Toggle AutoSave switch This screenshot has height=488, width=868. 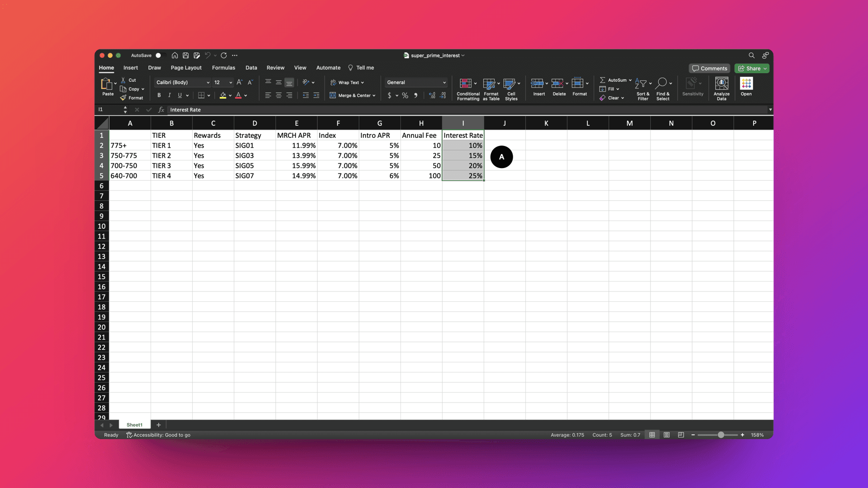tap(160, 56)
